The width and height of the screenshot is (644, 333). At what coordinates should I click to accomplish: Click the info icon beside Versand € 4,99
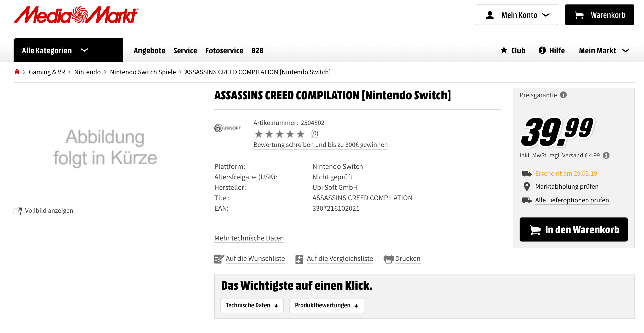606,156
